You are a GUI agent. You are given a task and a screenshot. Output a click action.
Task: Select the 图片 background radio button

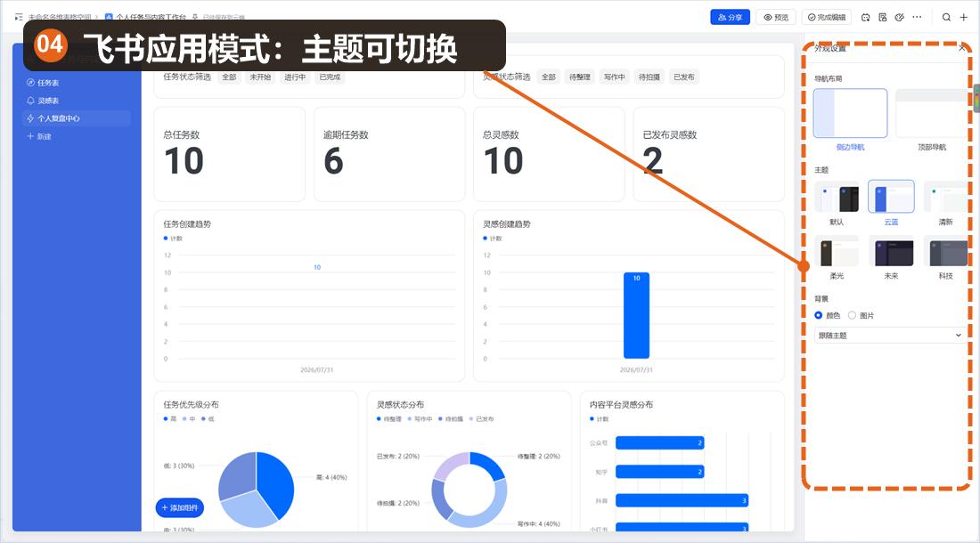click(x=852, y=315)
